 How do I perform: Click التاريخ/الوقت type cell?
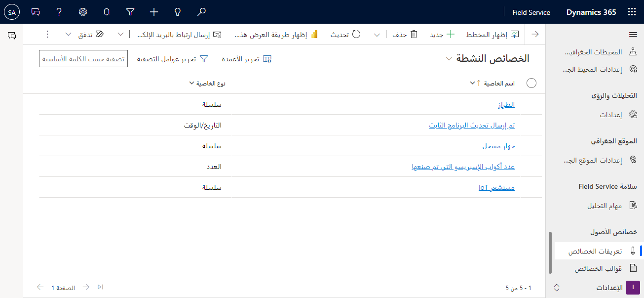(x=203, y=126)
